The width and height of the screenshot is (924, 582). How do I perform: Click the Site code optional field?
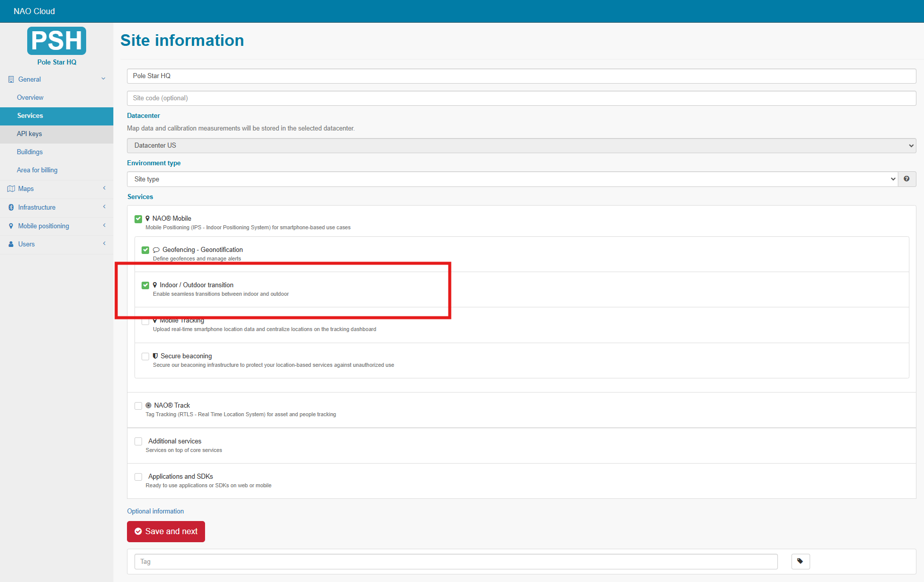(521, 98)
